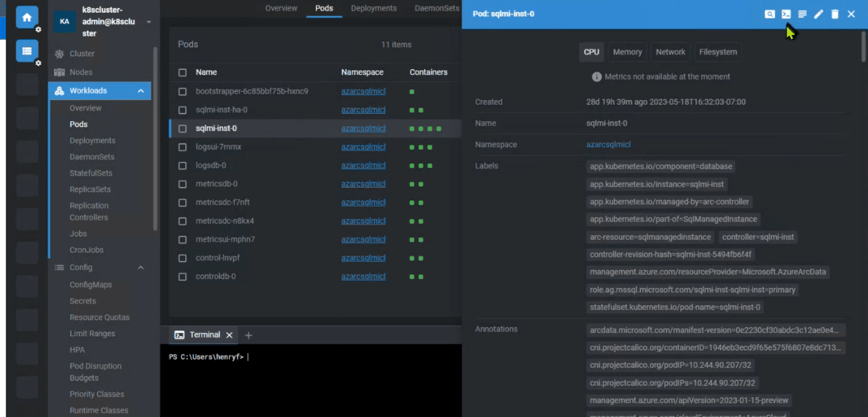Open StatefulSets in sidebar
Viewport: 868px width, 417px height.
91,173
